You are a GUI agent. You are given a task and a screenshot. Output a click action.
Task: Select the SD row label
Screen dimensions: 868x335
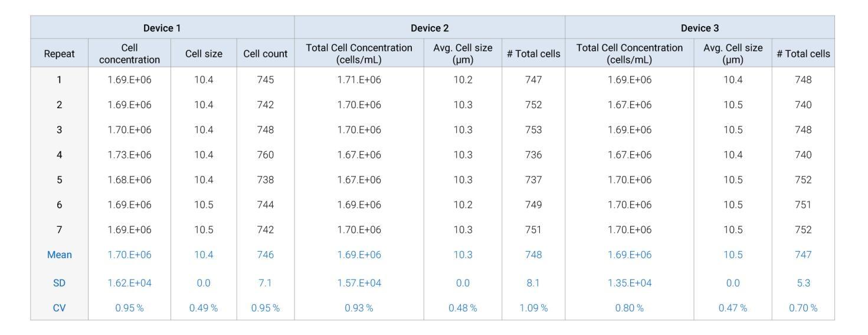(59, 283)
